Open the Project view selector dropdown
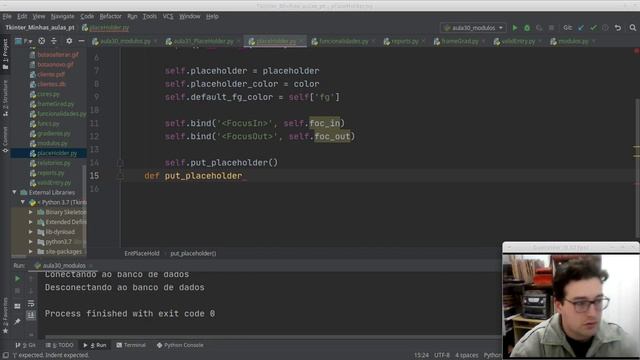The image size is (640, 360). pyautogui.click(x=24, y=41)
